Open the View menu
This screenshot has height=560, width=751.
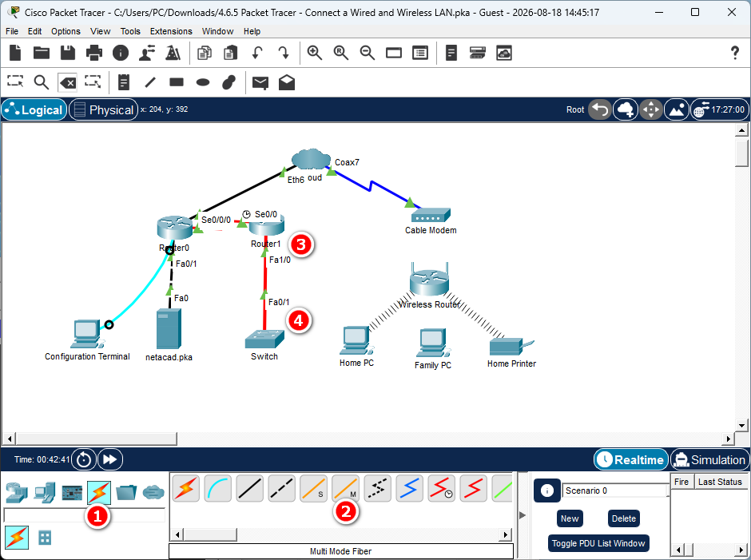[100, 31]
